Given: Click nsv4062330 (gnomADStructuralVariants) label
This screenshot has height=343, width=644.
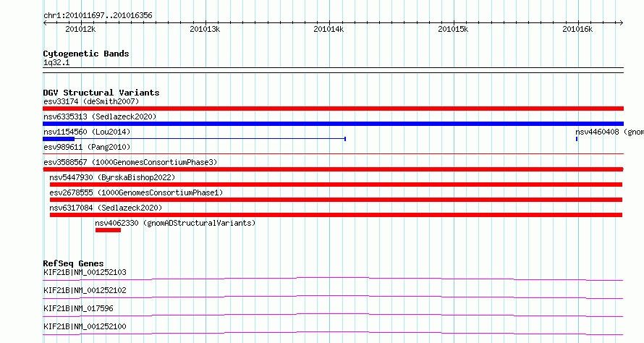Looking at the screenshot, I should pyautogui.click(x=175, y=223).
